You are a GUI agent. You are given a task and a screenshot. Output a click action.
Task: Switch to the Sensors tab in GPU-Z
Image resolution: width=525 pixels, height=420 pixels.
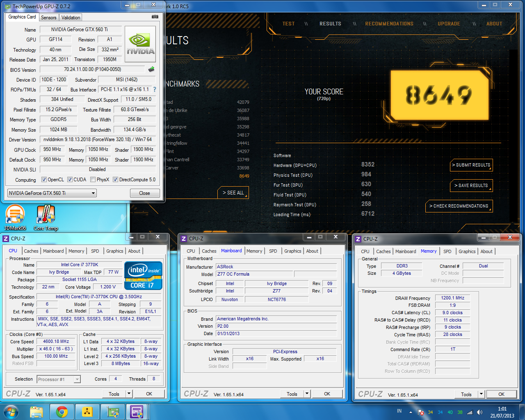pos(48,18)
